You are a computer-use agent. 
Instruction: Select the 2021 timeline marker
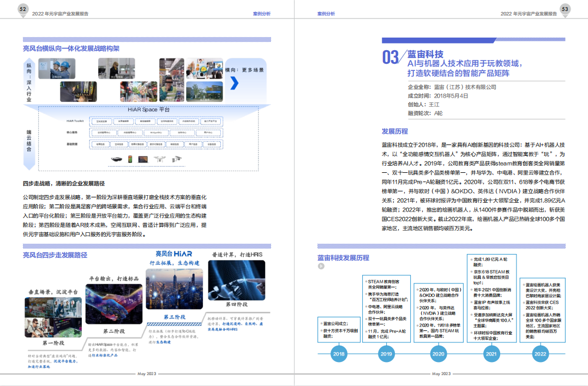(491, 354)
